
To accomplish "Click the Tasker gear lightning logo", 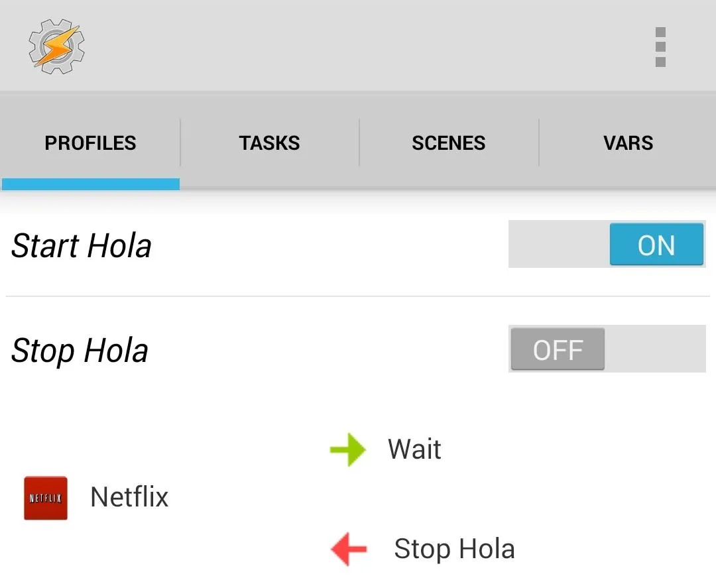I will coord(56,46).
